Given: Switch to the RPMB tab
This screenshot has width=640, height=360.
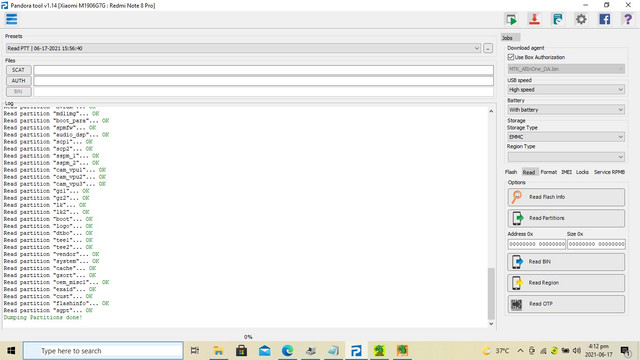Looking at the screenshot, I should click(618, 172).
